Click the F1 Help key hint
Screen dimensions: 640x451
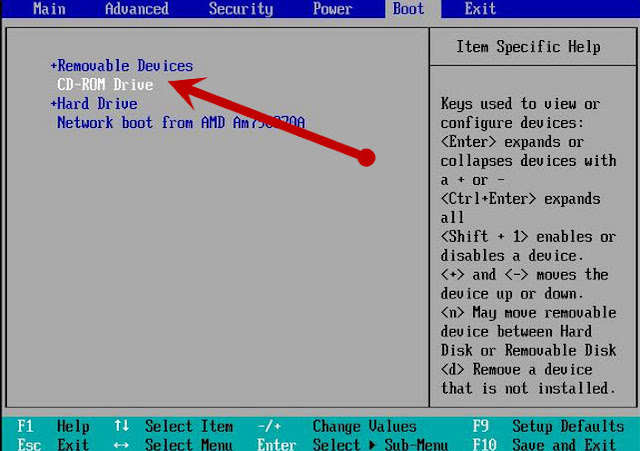tap(53, 427)
